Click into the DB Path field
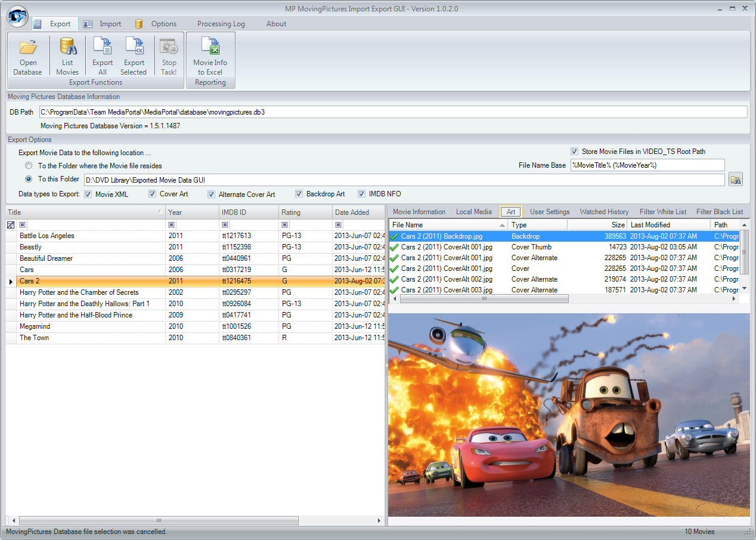This screenshot has height=540, width=756. pos(393,112)
